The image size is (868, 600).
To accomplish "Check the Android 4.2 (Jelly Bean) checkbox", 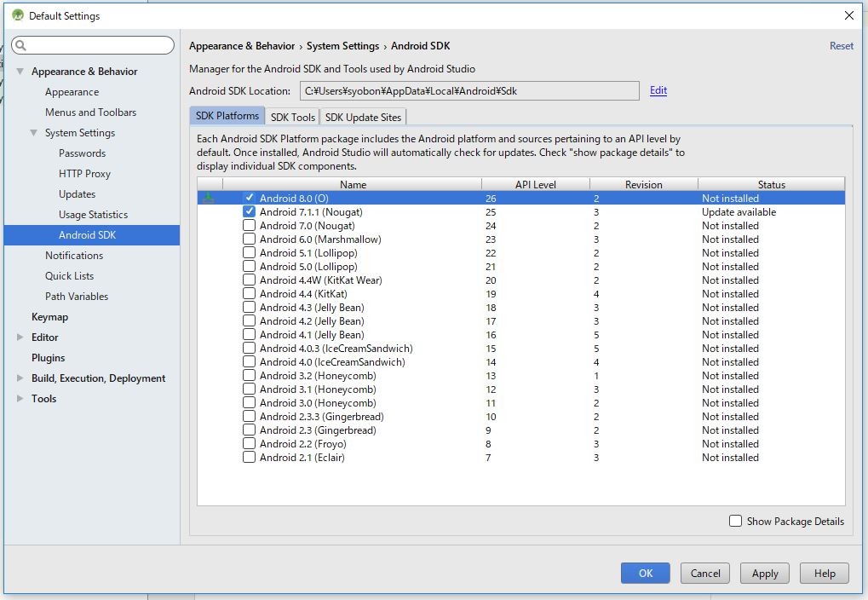I will pyautogui.click(x=249, y=320).
